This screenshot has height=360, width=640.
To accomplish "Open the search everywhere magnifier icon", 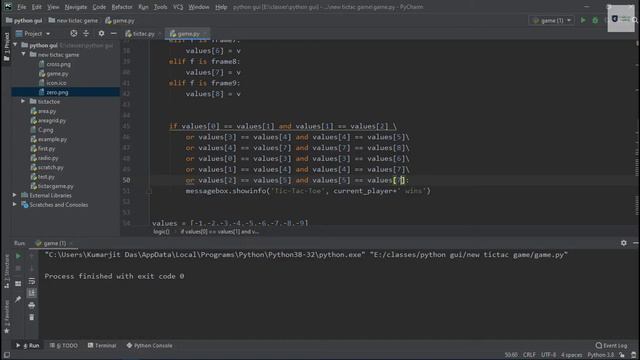I will (x=636, y=20).
